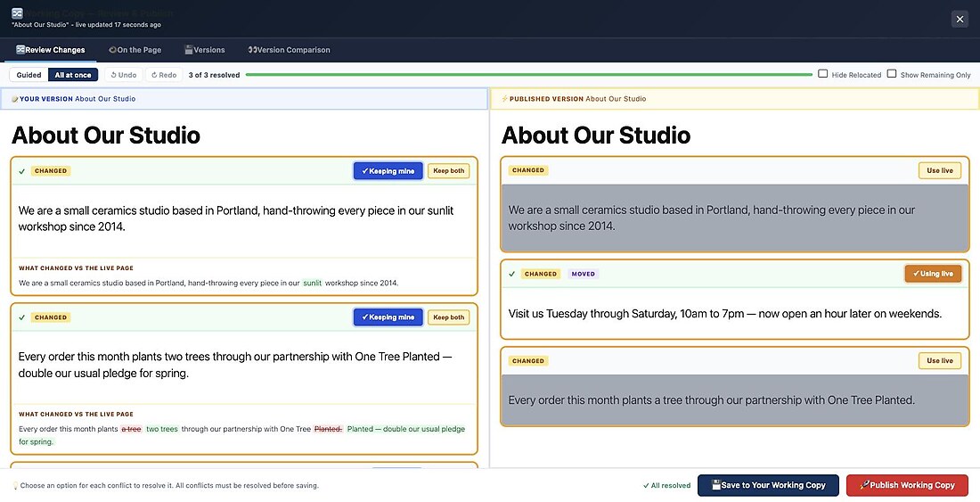Open the Versions tab

pyautogui.click(x=204, y=50)
